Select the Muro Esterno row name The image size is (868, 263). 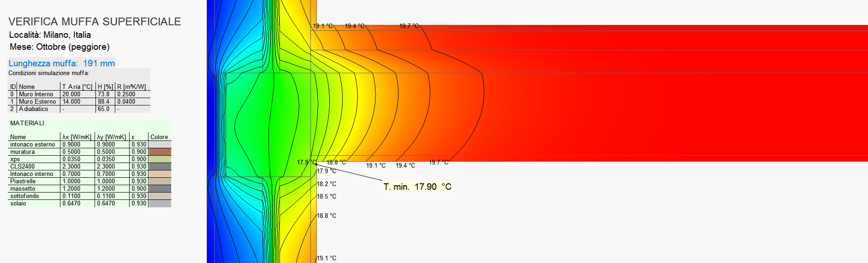(x=37, y=101)
